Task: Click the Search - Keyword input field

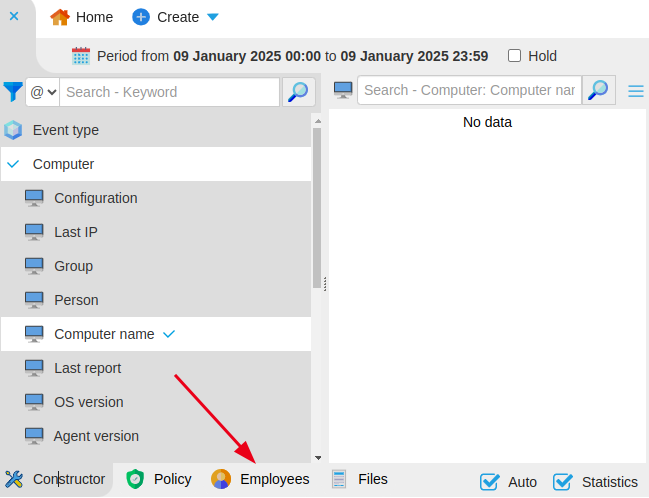Action: 168,92
